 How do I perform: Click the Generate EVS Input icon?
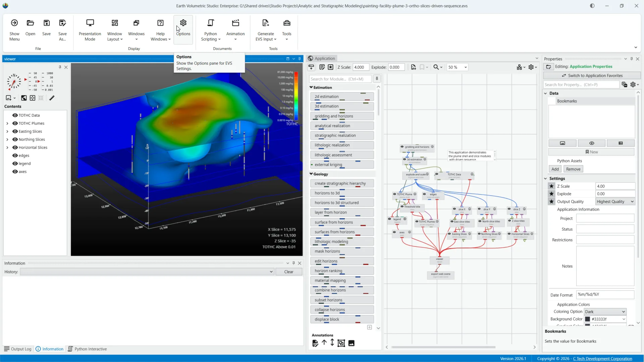click(x=266, y=23)
